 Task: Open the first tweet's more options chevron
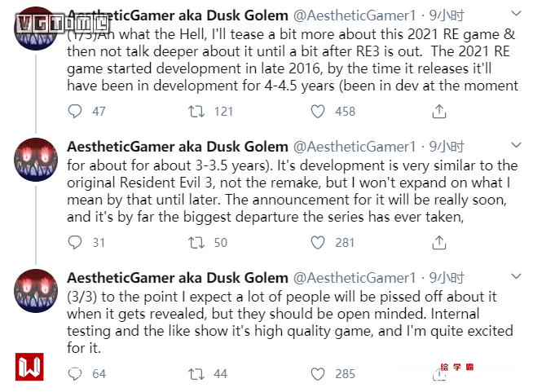(x=516, y=15)
